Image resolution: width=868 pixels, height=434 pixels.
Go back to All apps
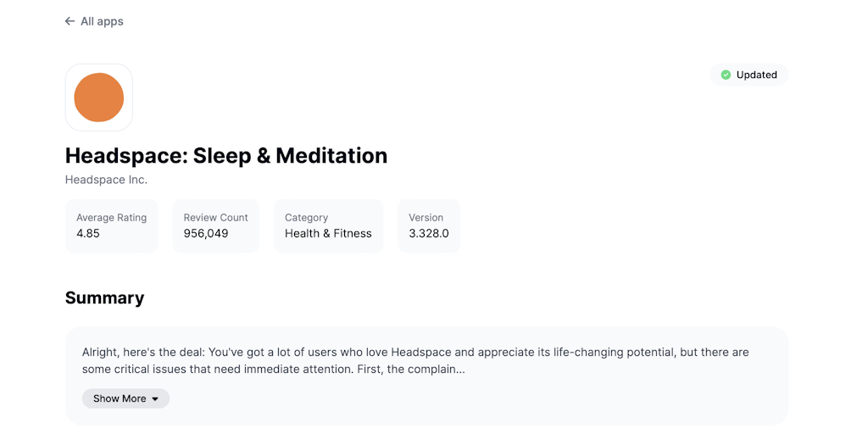coord(102,21)
